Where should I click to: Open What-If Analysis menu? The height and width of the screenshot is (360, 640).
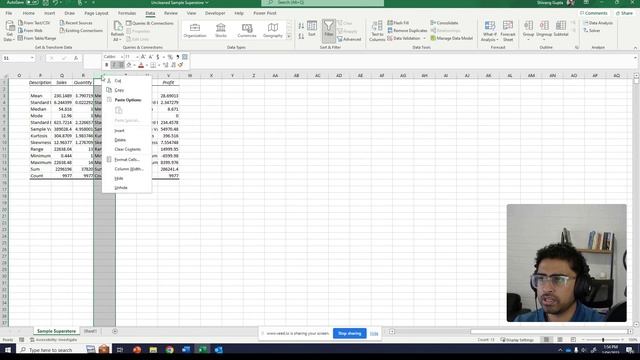(489, 31)
